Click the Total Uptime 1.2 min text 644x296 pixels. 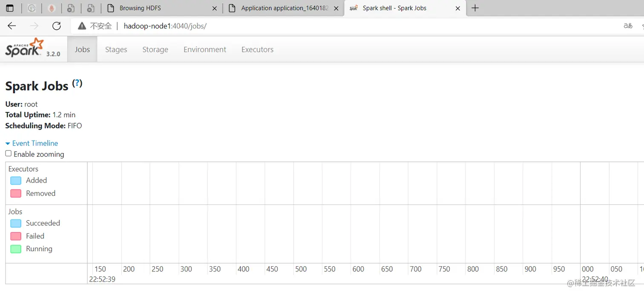click(x=40, y=115)
